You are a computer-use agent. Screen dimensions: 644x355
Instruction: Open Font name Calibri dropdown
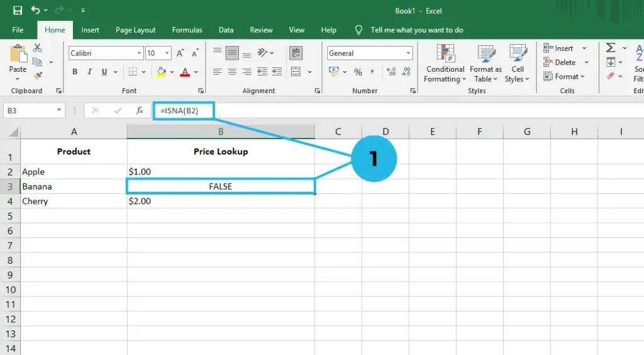tap(139, 53)
